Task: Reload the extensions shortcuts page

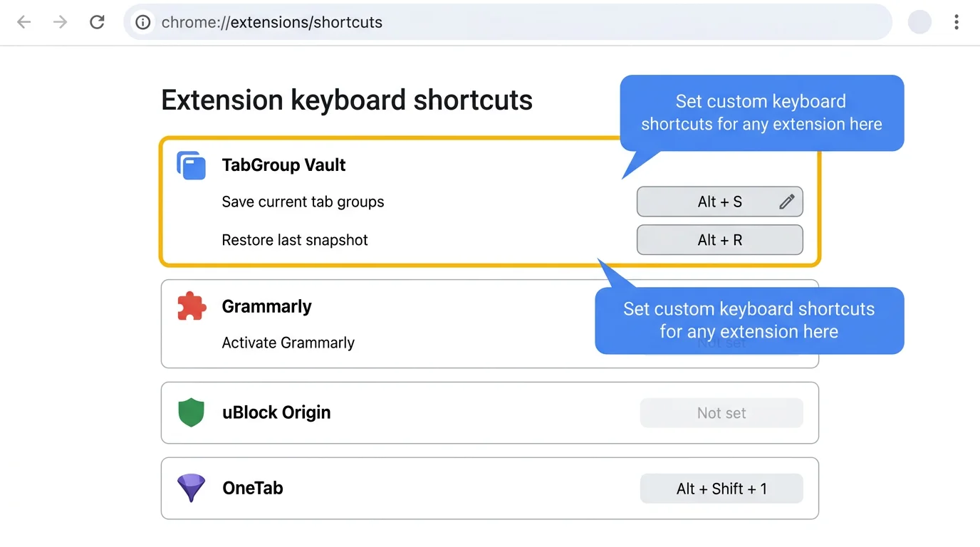Action: coord(97,22)
